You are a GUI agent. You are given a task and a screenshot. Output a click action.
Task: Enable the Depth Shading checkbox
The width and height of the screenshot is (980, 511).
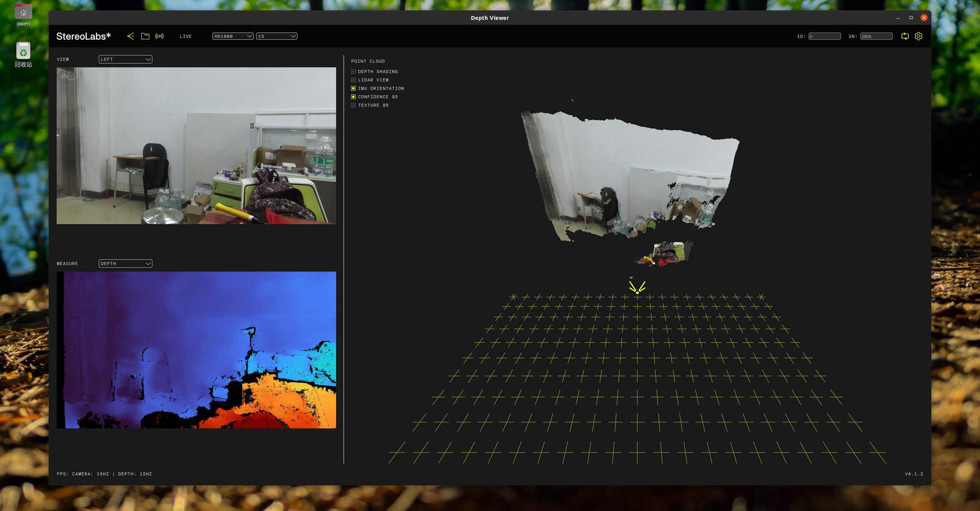pyautogui.click(x=353, y=72)
